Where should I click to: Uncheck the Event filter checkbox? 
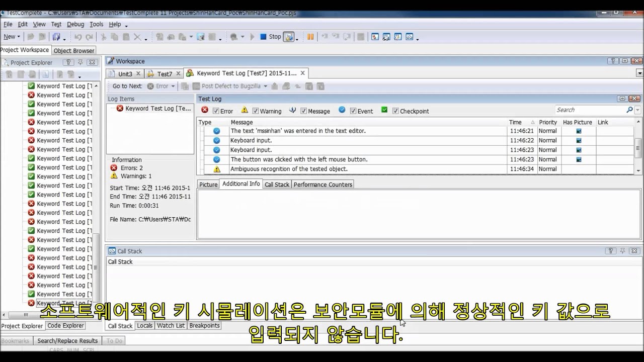click(x=353, y=111)
